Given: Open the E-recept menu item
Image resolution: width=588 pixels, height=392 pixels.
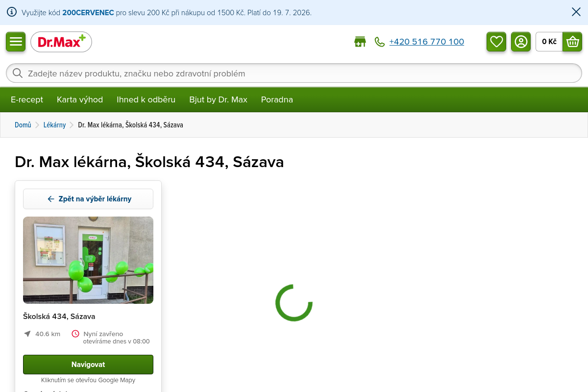Looking at the screenshot, I should tap(27, 99).
